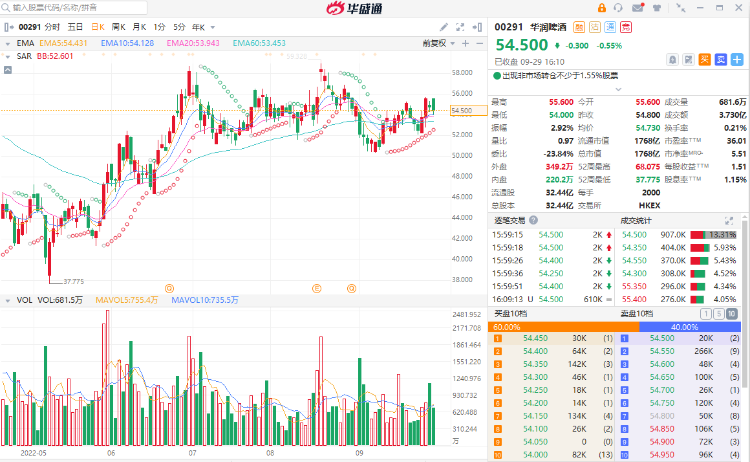Viewport: 750px width, 462px height.
Task: Click the hide right panel icon
Action: tap(477, 27)
